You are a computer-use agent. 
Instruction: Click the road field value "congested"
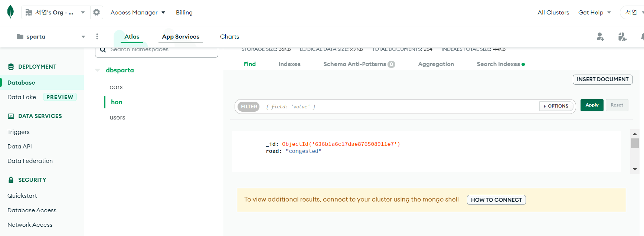point(304,151)
